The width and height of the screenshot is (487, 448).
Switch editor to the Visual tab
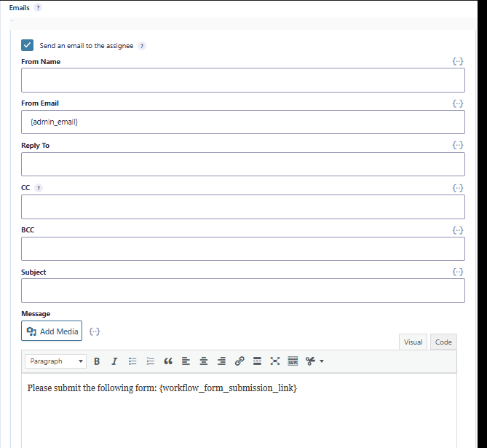(x=413, y=342)
